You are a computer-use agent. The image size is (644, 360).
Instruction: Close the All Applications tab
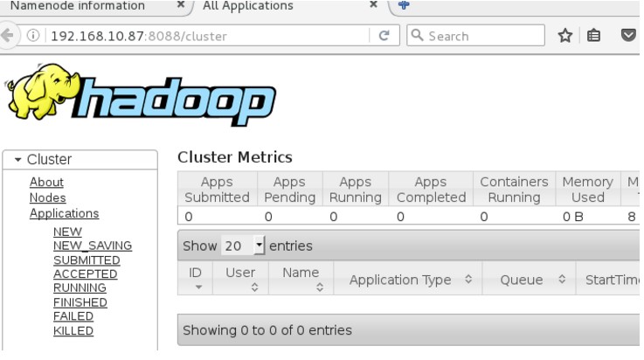coord(373,4)
